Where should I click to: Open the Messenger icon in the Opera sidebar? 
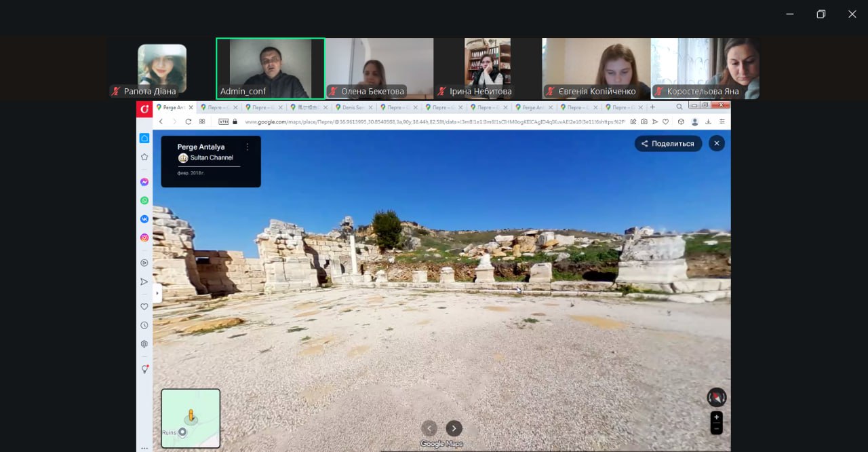click(x=144, y=182)
